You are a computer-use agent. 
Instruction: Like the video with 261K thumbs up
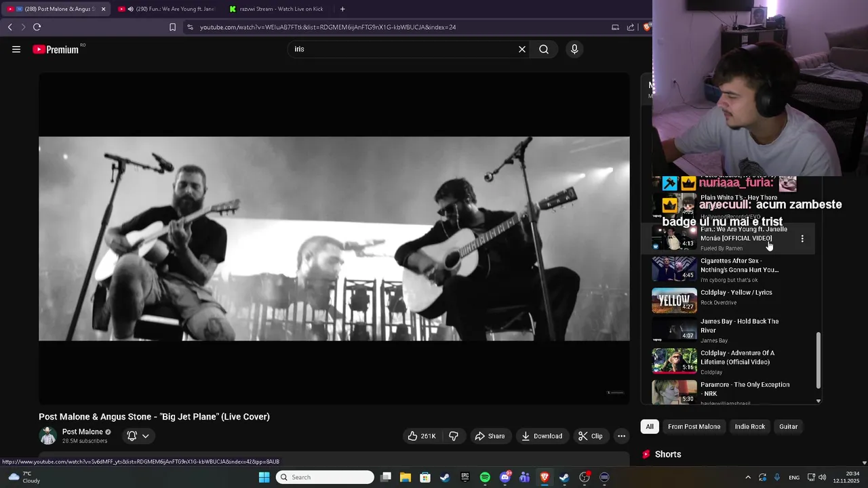click(x=422, y=436)
